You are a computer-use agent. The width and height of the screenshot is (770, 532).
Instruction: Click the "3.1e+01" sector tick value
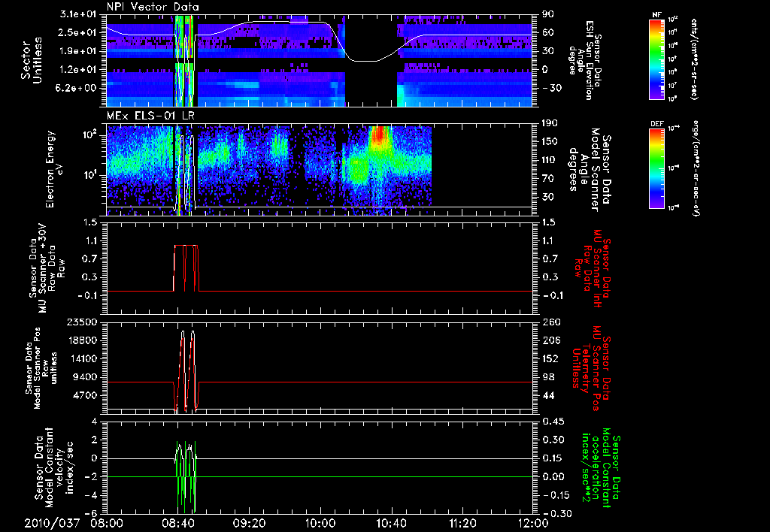[x=78, y=14]
